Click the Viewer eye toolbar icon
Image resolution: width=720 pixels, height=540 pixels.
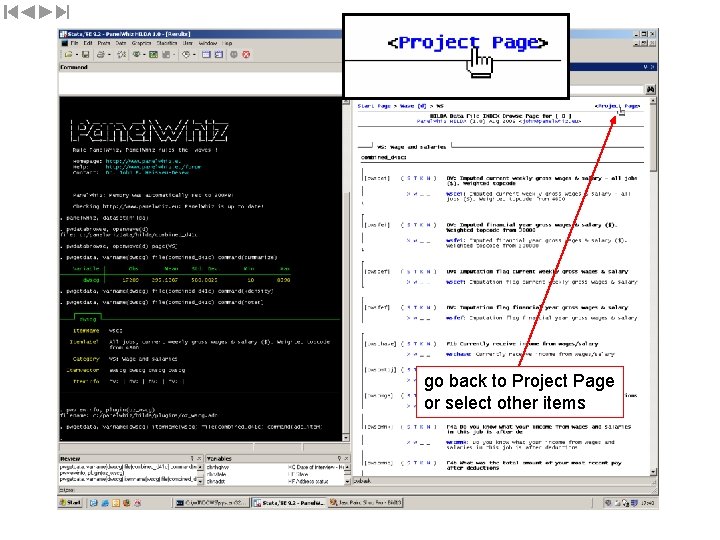(x=136, y=55)
